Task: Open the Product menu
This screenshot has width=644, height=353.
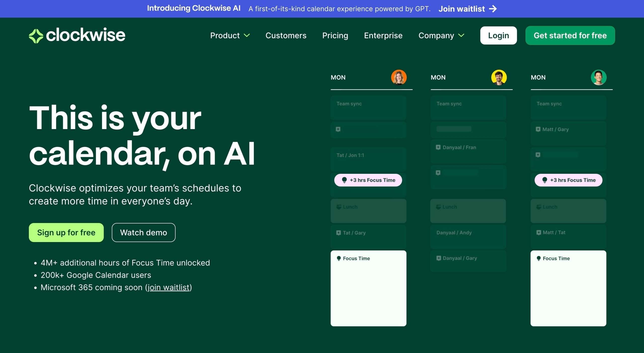Action: pyautogui.click(x=230, y=35)
